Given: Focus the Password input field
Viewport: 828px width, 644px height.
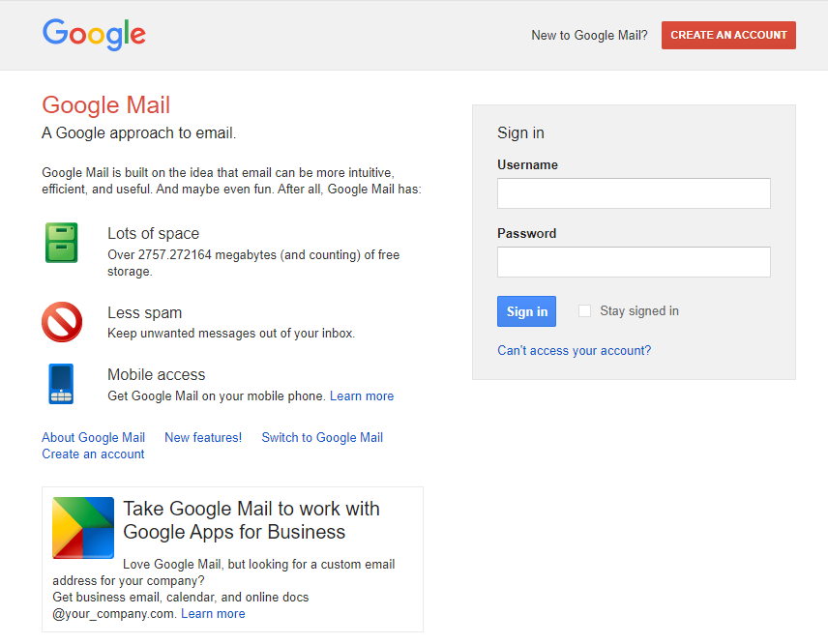Looking at the screenshot, I should [634, 262].
